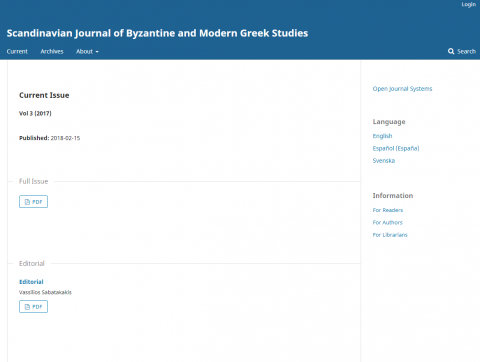This screenshot has width=480, height=362.
Task: Open the For Librarians information page
Action: pos(390,235)
